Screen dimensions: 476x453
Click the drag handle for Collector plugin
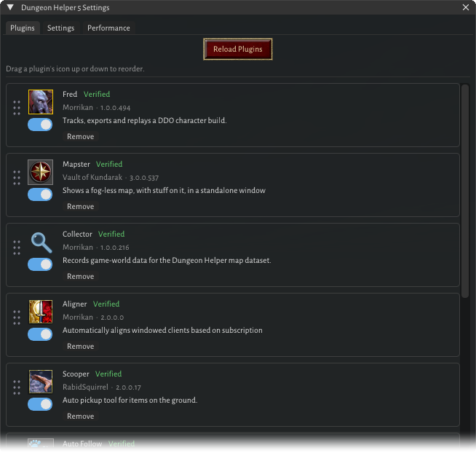[x=17, y=248]
